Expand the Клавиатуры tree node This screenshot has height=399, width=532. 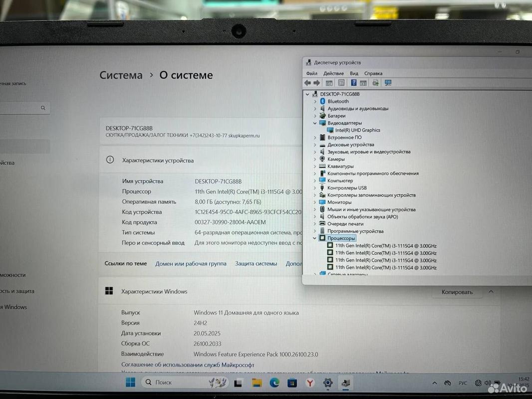(315, 166)
